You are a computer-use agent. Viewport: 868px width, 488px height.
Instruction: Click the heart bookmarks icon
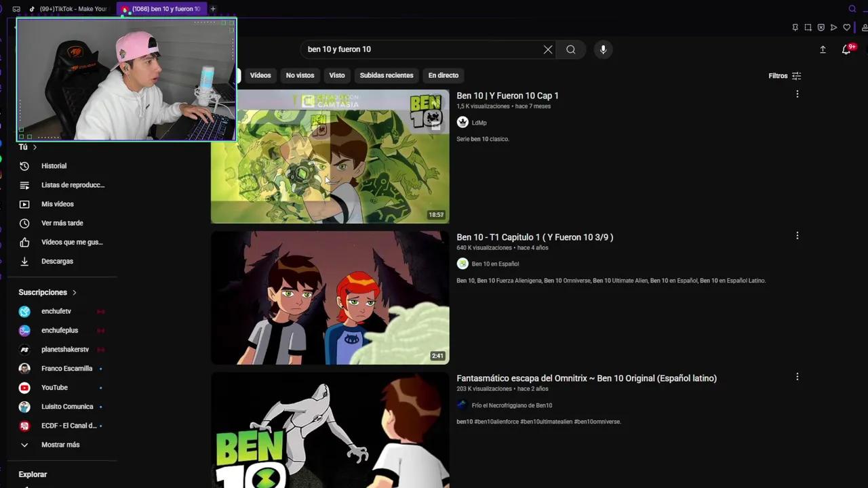(846, 28)
